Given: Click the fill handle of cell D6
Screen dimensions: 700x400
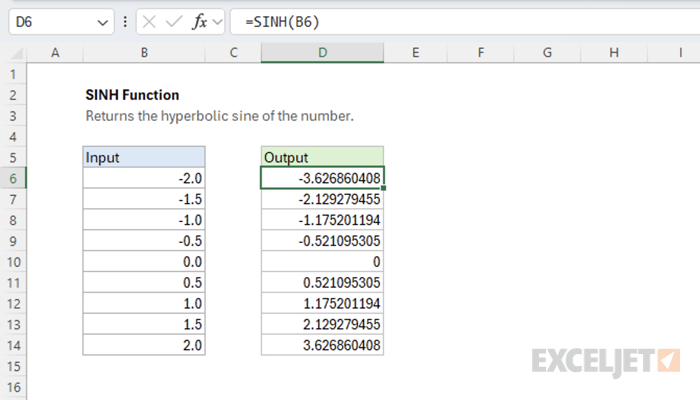Looking at the screenshot, I should 383,188.
